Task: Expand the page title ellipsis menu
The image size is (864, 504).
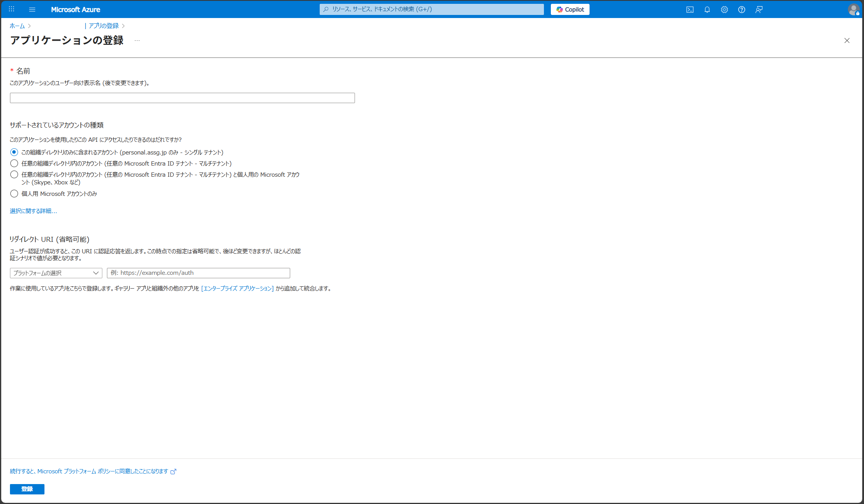Action: 137,40
